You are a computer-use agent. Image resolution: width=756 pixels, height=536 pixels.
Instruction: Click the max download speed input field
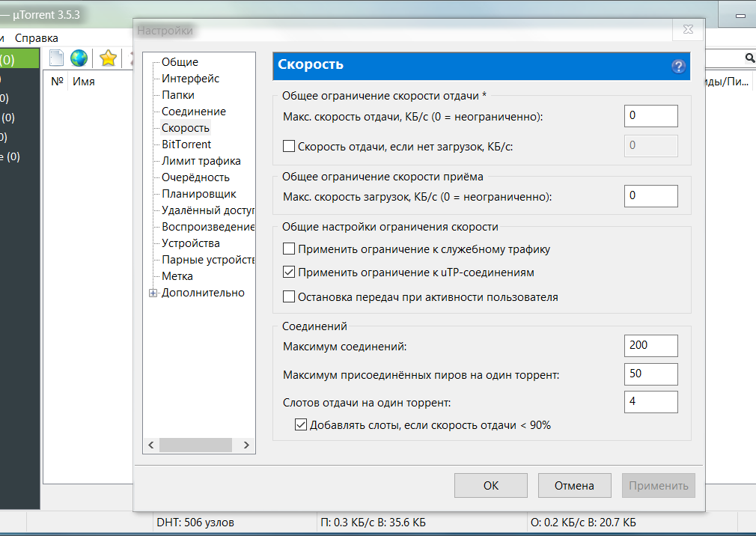pos(651,195)
